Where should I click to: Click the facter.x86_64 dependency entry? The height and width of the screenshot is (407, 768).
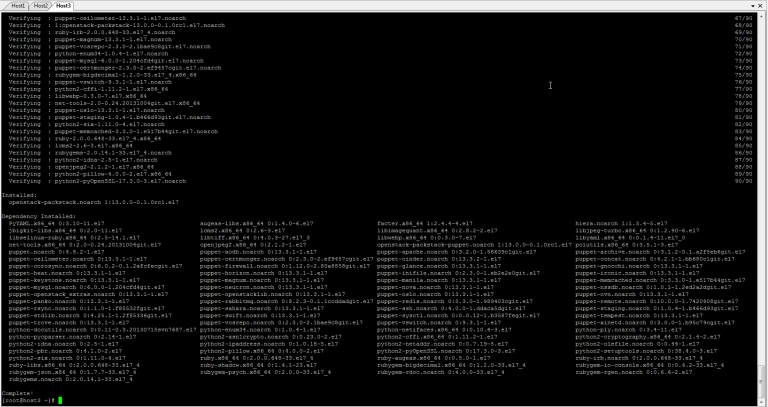[425, 223]
